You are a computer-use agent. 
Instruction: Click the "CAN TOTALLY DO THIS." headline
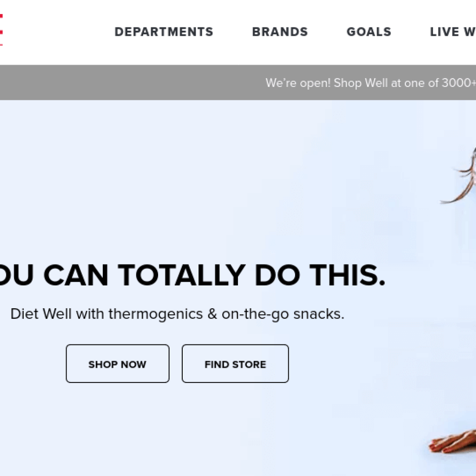click(214, 275)
